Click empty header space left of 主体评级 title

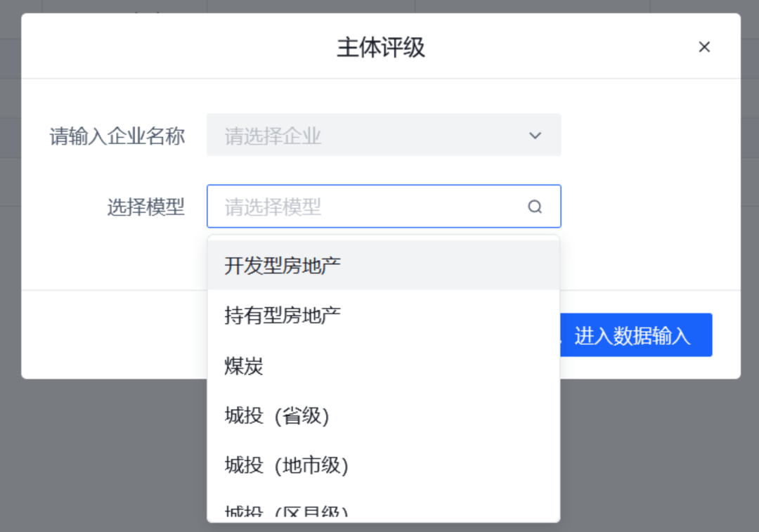179,46
